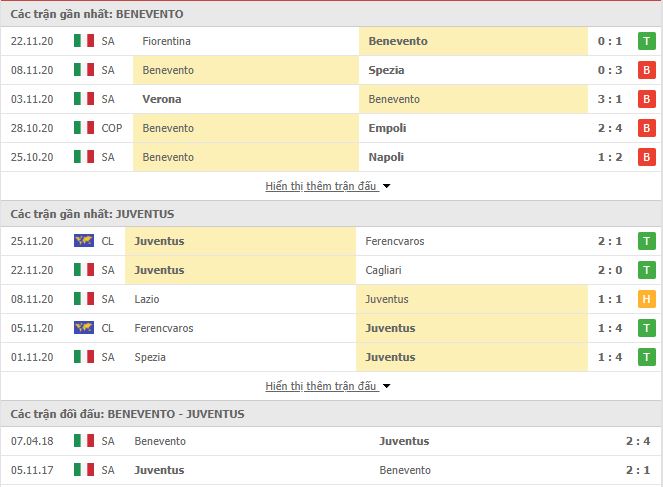Click Italy flag in 05.11.17 head-to-head row
Screen dimensions: 663x487
(x=84, y=470)
